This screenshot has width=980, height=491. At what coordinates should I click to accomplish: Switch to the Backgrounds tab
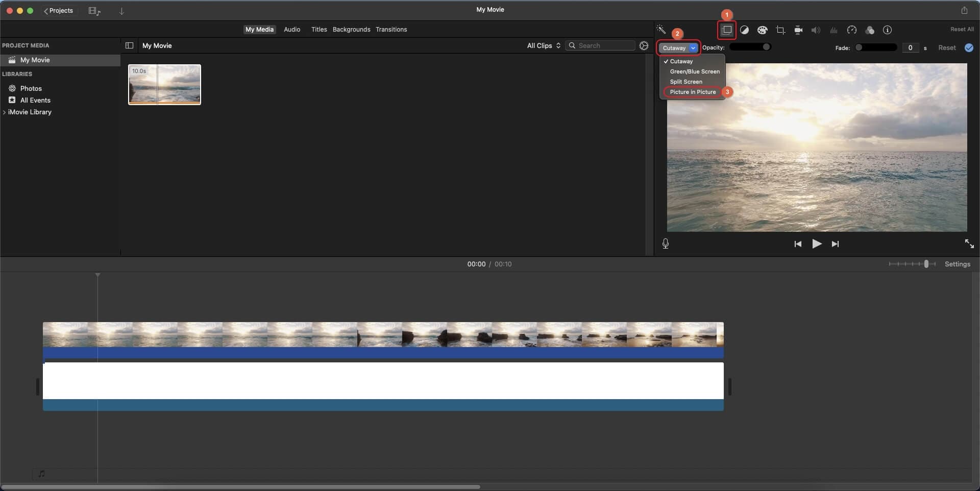click(x=351, y=29)
